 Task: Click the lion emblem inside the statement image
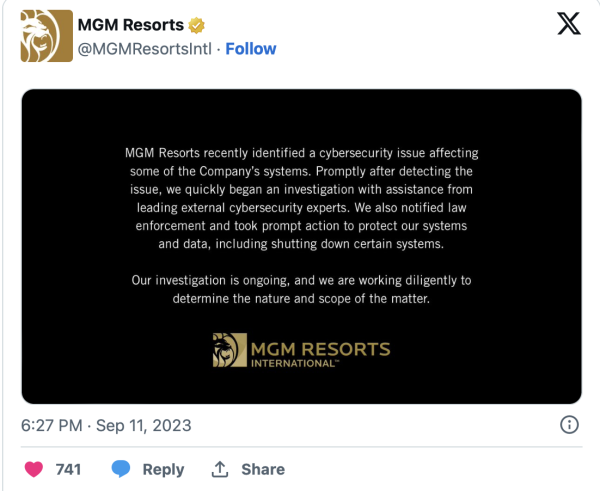coord(230,350)
